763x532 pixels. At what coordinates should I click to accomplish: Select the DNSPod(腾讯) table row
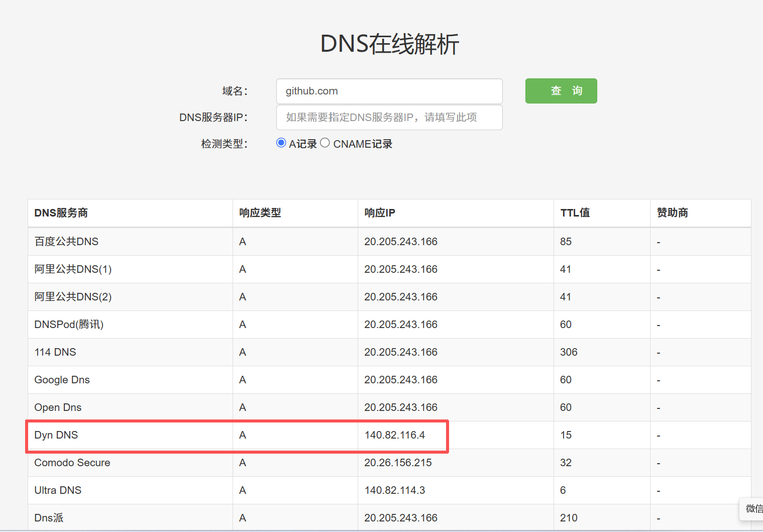click(68, 325)
